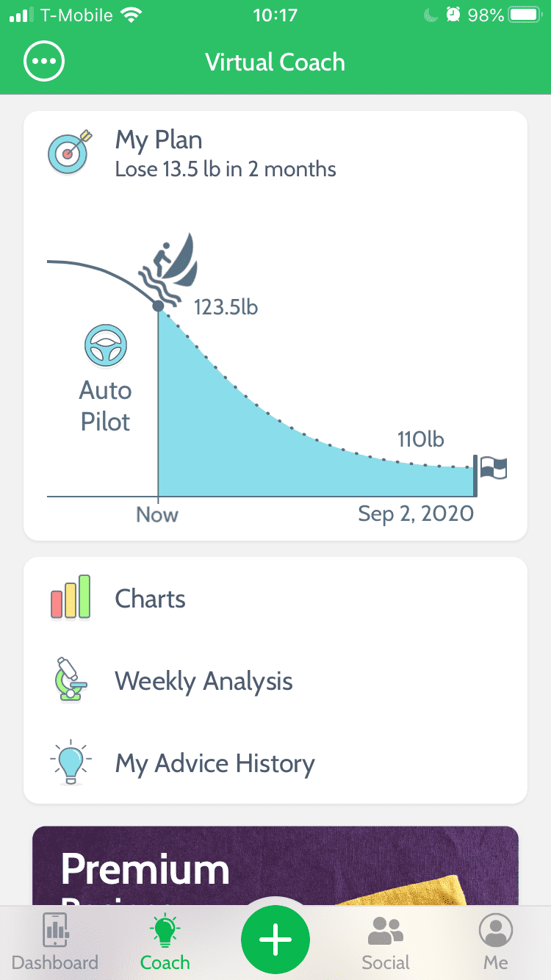Tap the Charts bar graph icon

tap(71, 597)
